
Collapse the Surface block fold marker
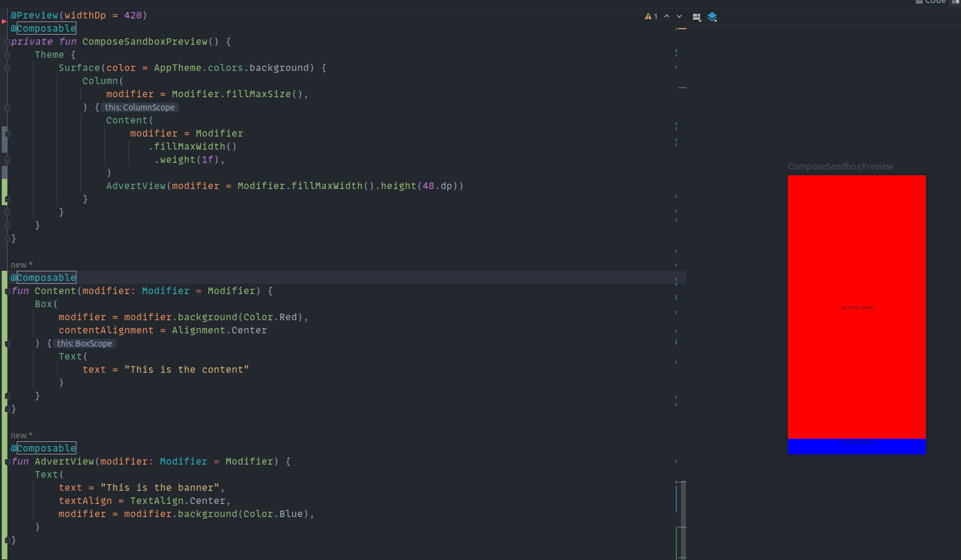[7, 68]
